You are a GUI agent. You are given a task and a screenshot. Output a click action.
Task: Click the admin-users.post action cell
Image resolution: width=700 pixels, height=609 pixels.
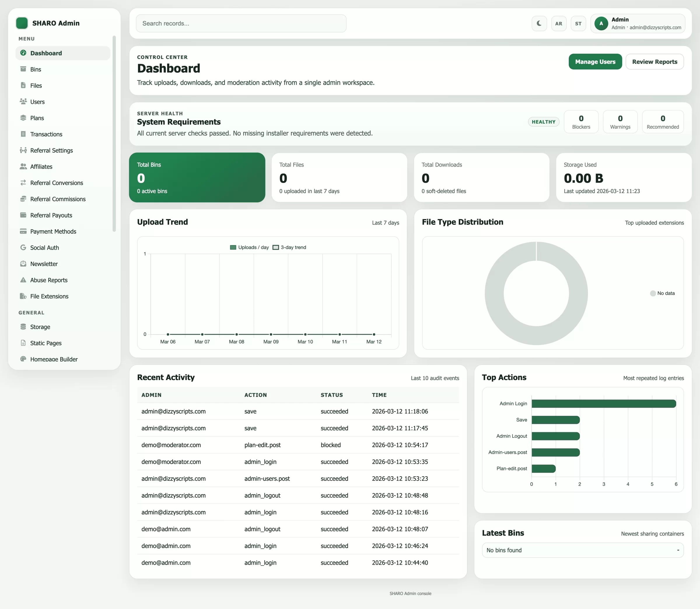[x=267, y=479]
